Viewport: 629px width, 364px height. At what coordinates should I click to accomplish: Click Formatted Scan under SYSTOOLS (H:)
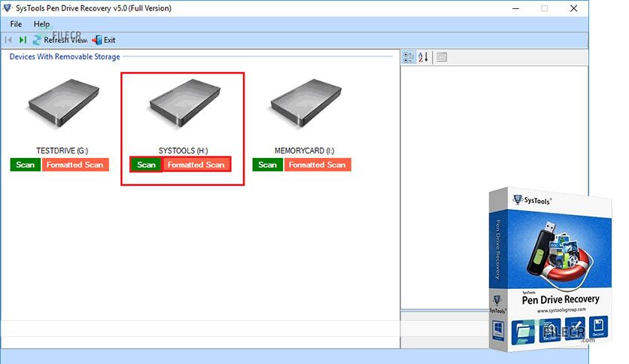[196, 165]
